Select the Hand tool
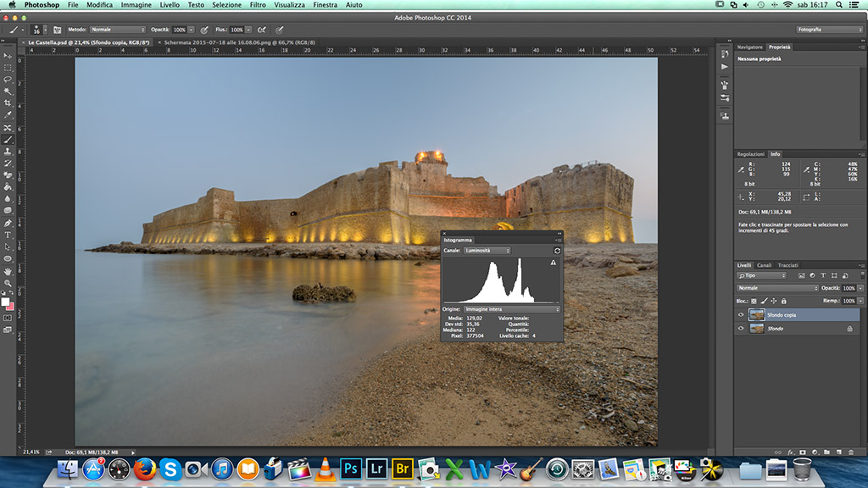The height and width of the screenshot is (488, 868). tap(8, 271)
